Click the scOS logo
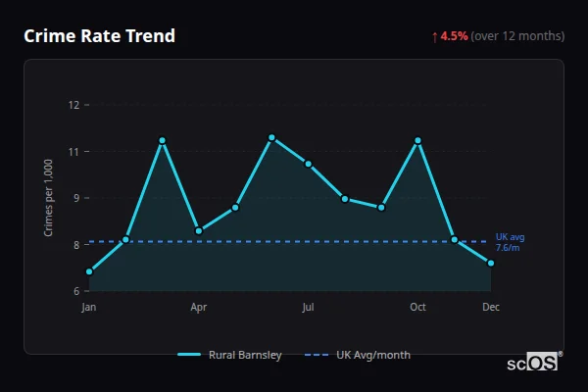 [x=534, y=362]
